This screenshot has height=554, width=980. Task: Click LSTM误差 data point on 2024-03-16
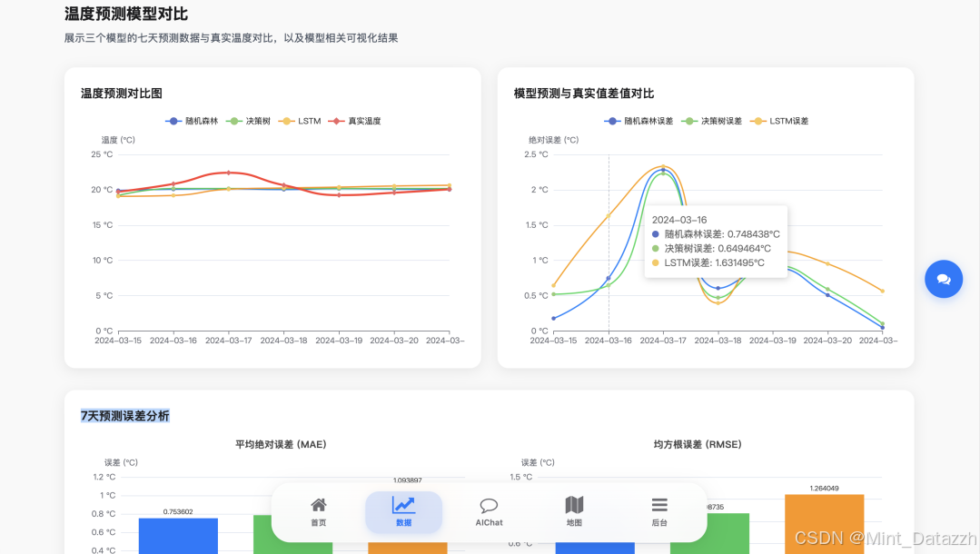609,216
